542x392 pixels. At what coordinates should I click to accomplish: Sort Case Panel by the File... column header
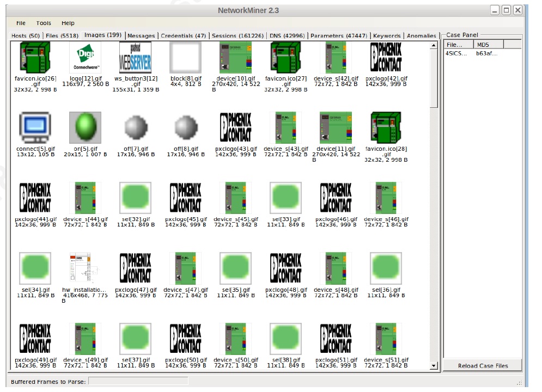(459, 45)
